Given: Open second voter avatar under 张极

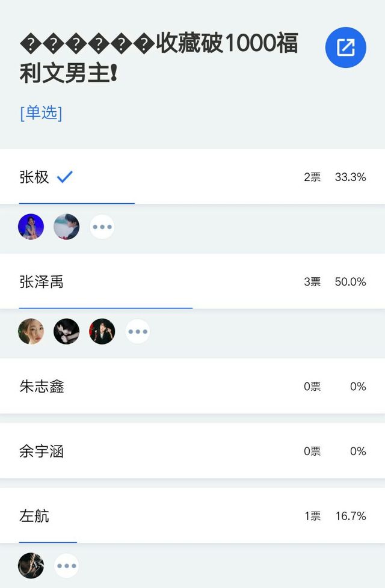Looking at the screenshot, I should 67,227.
